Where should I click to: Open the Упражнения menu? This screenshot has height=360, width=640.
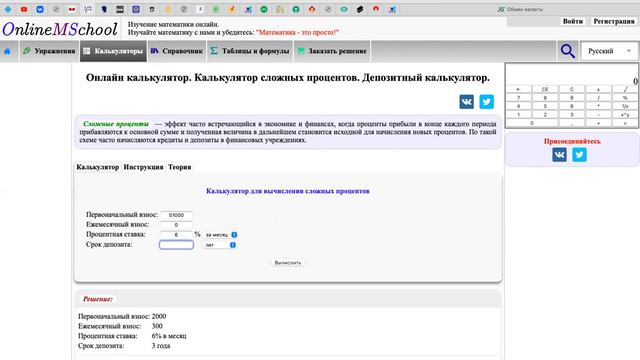click(49, 51)
